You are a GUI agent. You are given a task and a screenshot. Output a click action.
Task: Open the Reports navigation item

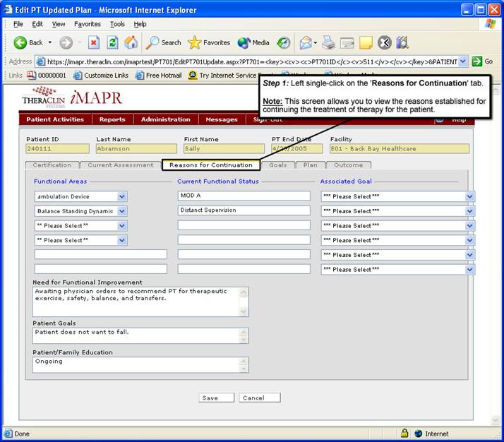pos(112,119)
